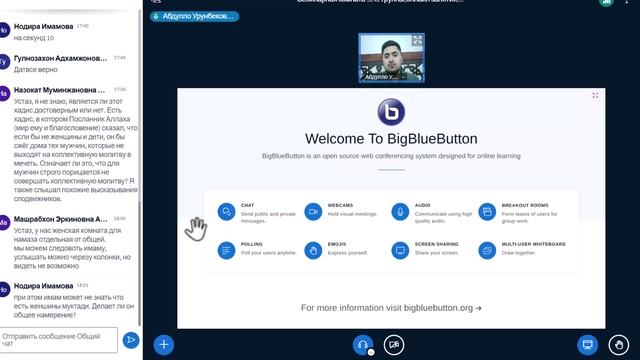
Task: Click message text 'Датвсе верно'
Action: click(x=36, y=69)
